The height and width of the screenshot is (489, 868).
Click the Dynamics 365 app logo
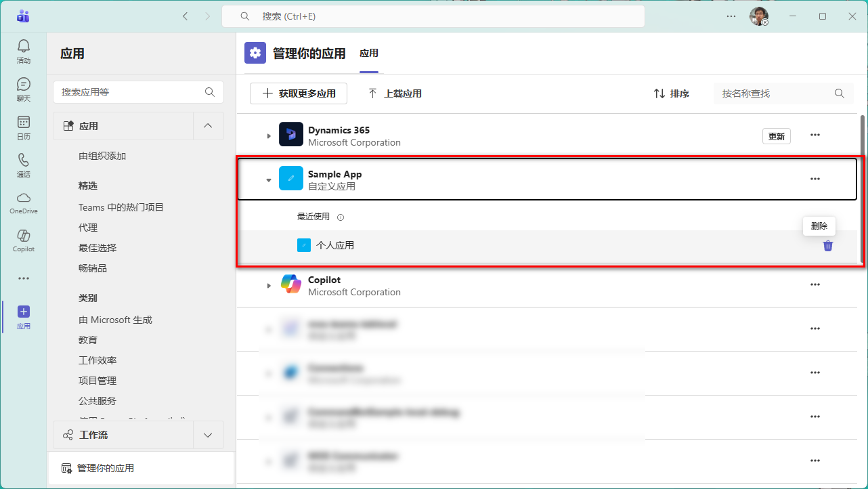[x=291, y=134]
